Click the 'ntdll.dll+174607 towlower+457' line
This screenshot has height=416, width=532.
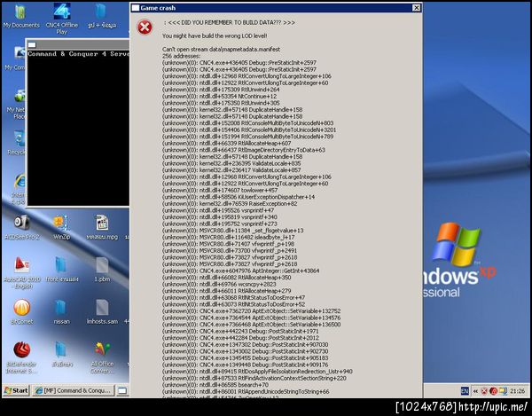coord(220,191)
